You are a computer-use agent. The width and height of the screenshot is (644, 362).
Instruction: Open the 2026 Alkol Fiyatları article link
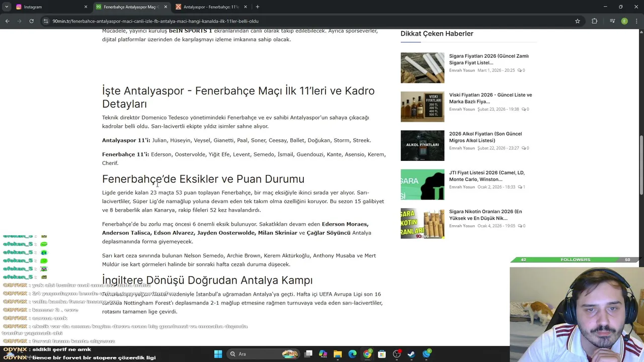[x=485, y=137]
